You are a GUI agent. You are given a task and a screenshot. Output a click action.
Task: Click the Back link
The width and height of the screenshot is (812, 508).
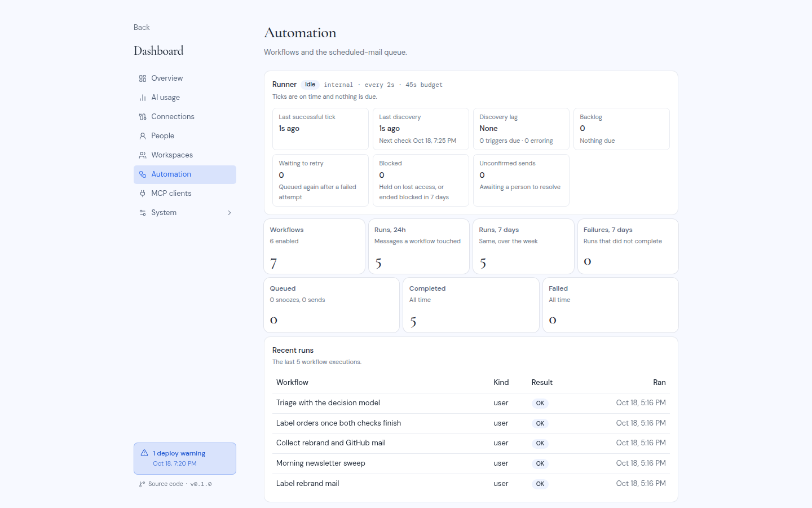[142, 28]
